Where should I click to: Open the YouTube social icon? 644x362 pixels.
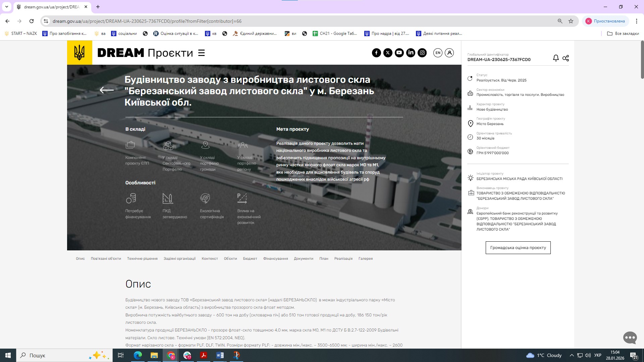pyautogui.click(x=399, y=53)
